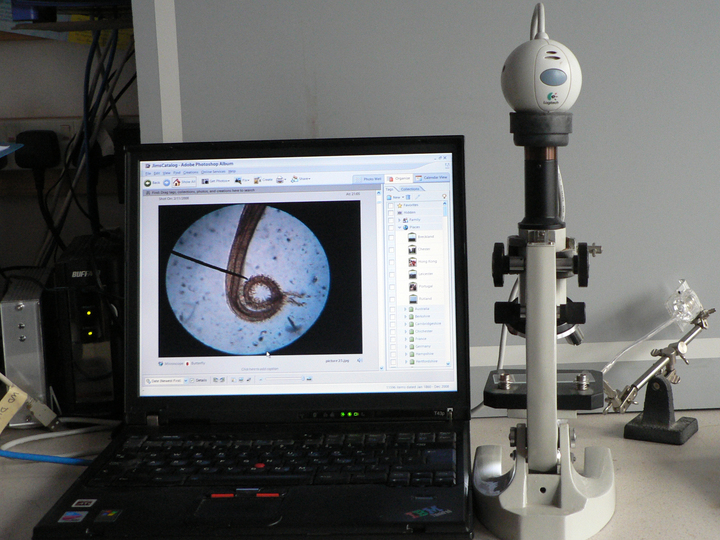Tick the Hong Kong tag checkbox

(391, 263)
